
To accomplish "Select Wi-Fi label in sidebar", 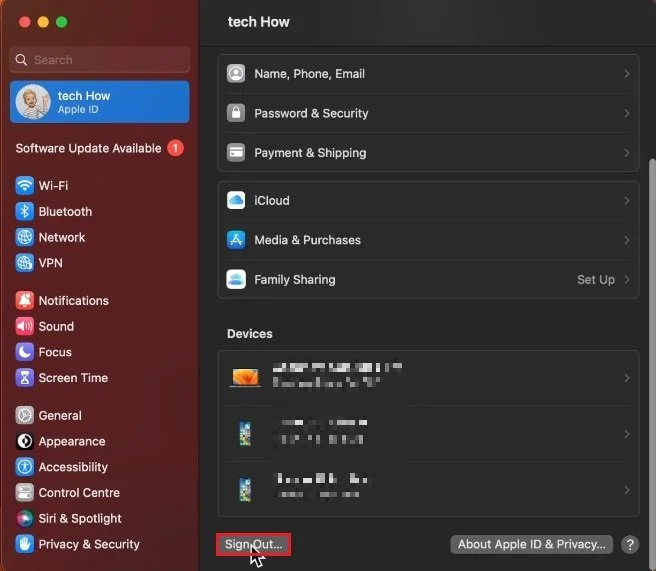I will click(x=53, y=185).
